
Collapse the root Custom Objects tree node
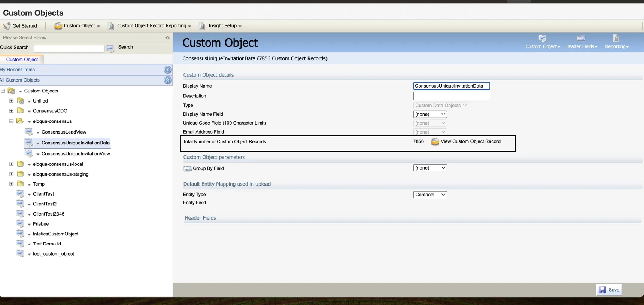coord(3,91)
